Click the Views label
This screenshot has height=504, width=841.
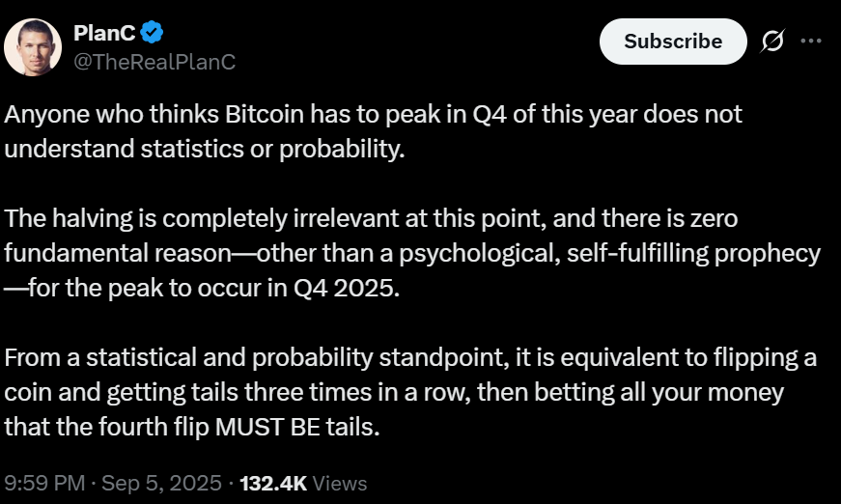(341, 482)
